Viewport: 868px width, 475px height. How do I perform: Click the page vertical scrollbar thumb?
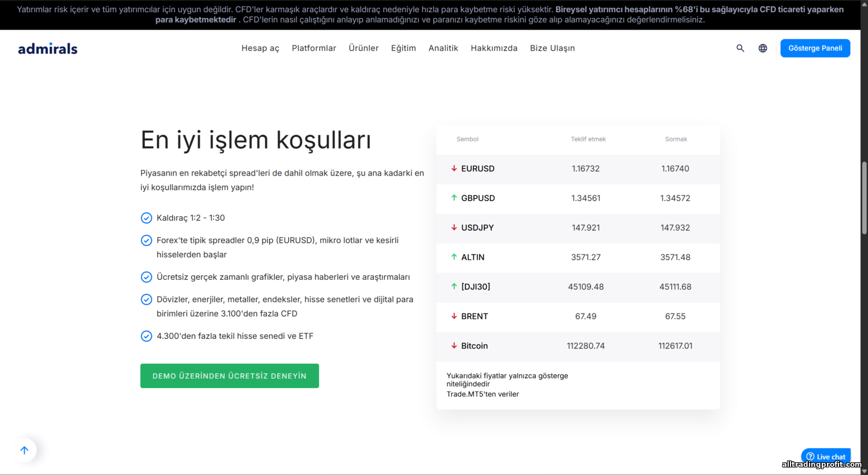click(x=864, y=197)
